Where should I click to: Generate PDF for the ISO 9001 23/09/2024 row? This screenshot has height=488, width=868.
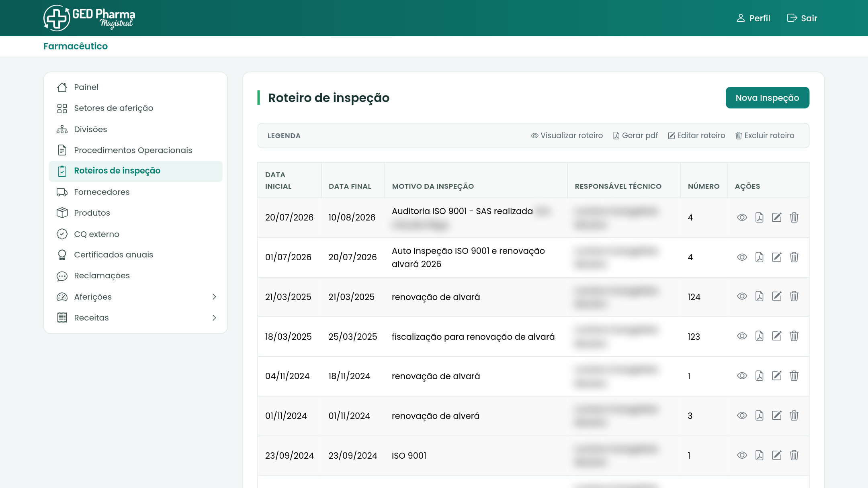pos(759,455)
